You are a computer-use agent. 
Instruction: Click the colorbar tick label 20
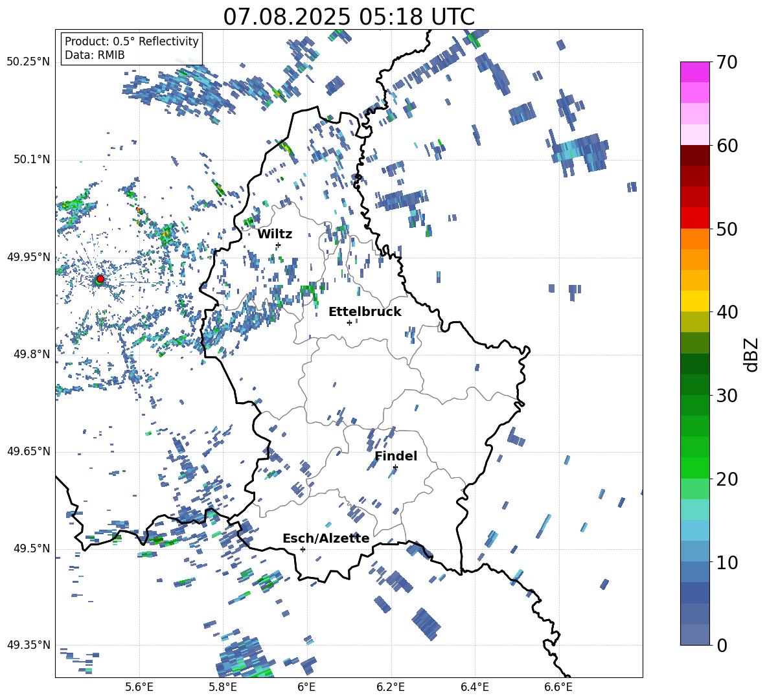[727, 479]
